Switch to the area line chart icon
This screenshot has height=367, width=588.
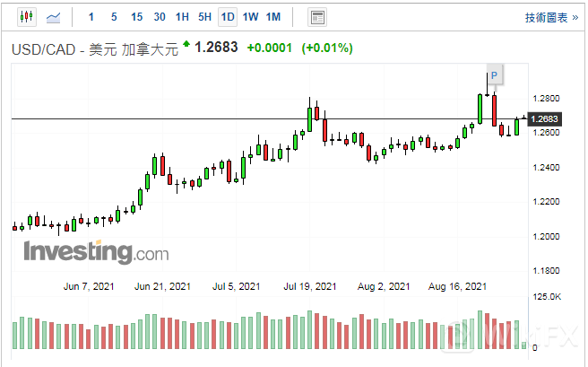[x=55, y=17]
